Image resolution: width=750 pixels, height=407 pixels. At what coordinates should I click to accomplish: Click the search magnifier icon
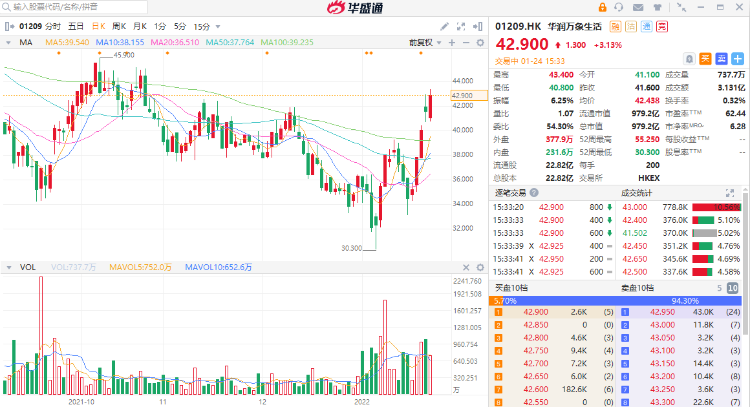(x=6, y=7)
